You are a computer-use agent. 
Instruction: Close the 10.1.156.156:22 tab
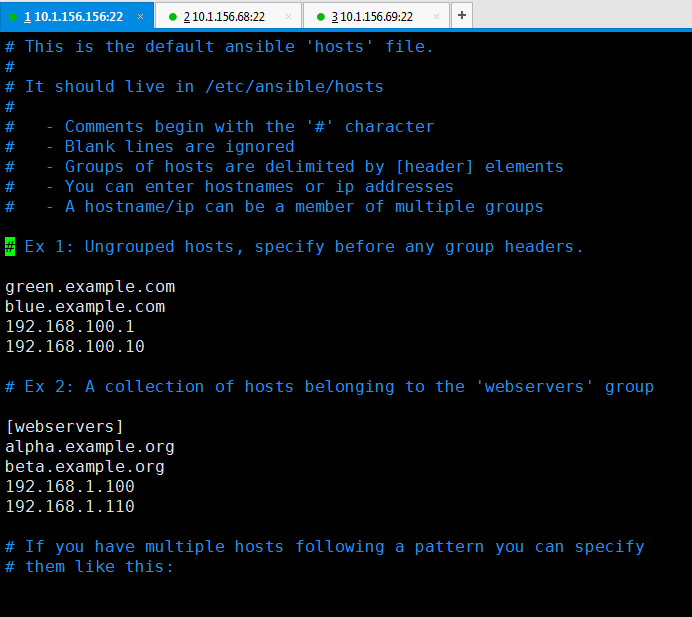140,16
